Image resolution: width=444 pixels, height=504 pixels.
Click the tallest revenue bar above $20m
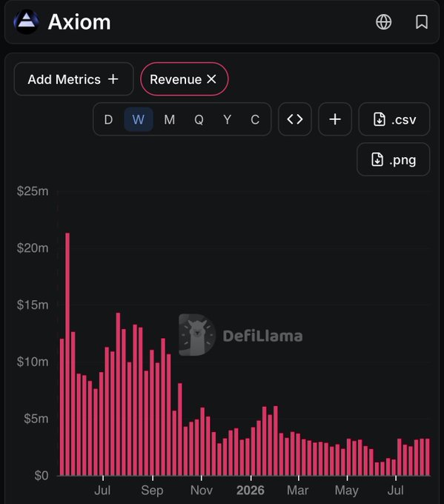(67, 354)
